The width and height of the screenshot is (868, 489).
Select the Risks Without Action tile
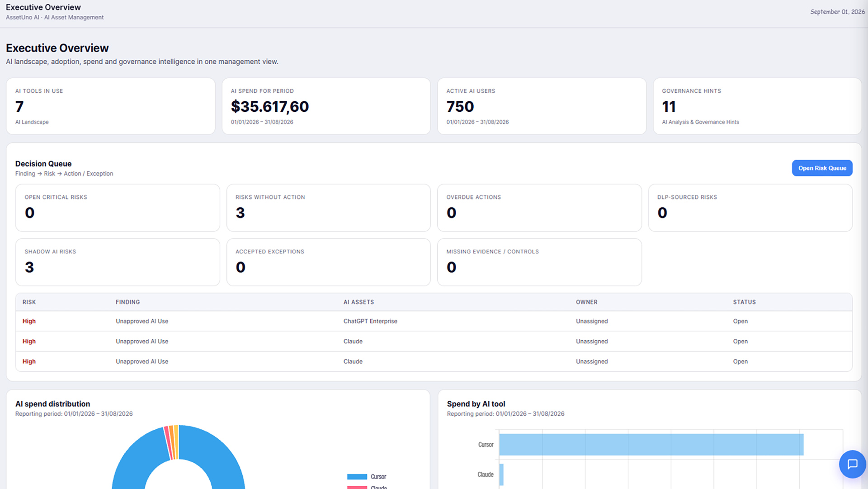[328, 208]
